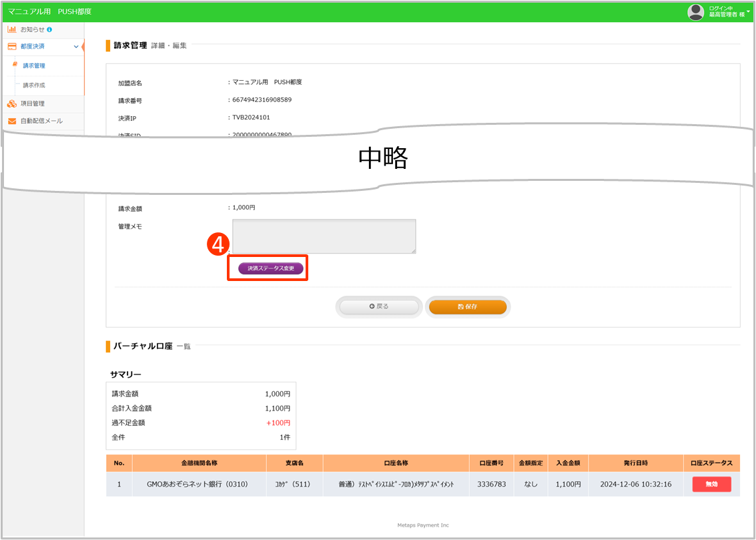Screen dimensions: 756x540
Task: Open 請求管理 in the sidebar
Action: [34, 66]
